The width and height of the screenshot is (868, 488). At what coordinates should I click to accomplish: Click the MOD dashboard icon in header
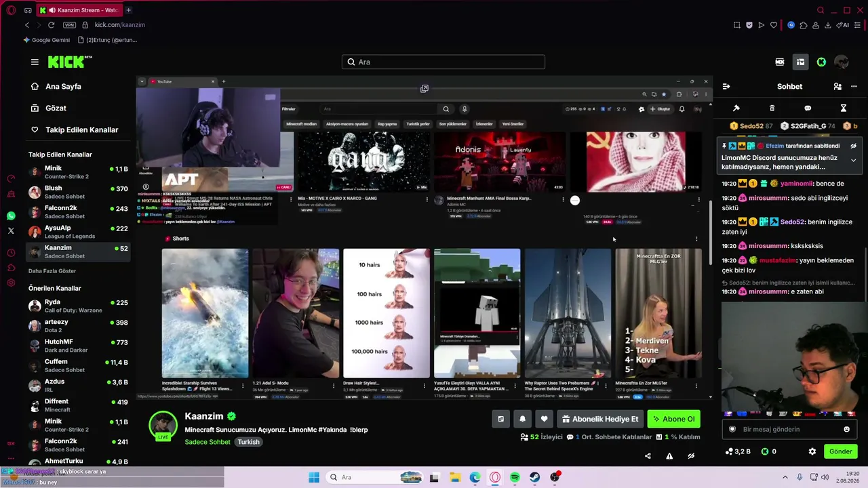click(780, 62)
